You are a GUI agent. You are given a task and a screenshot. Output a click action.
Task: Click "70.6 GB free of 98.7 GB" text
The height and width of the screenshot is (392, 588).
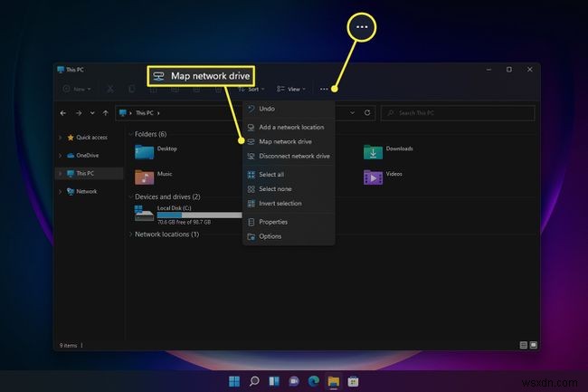point(184,222)
